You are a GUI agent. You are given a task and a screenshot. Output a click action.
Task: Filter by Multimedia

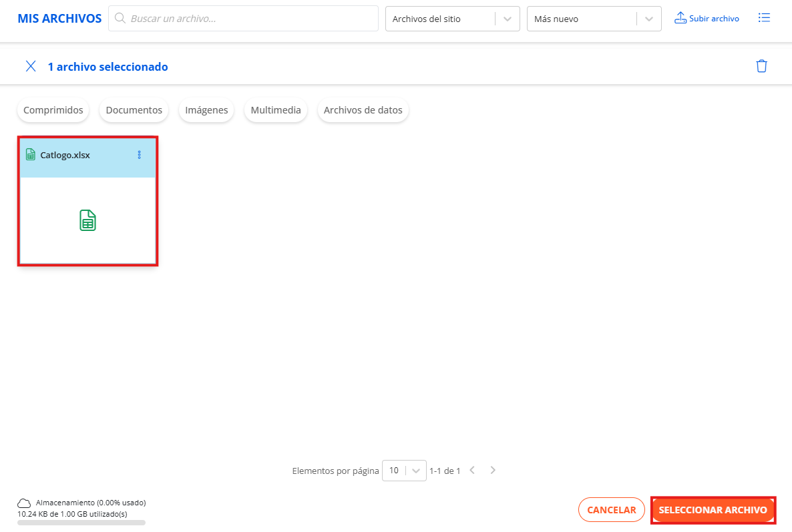click(276, 110)
